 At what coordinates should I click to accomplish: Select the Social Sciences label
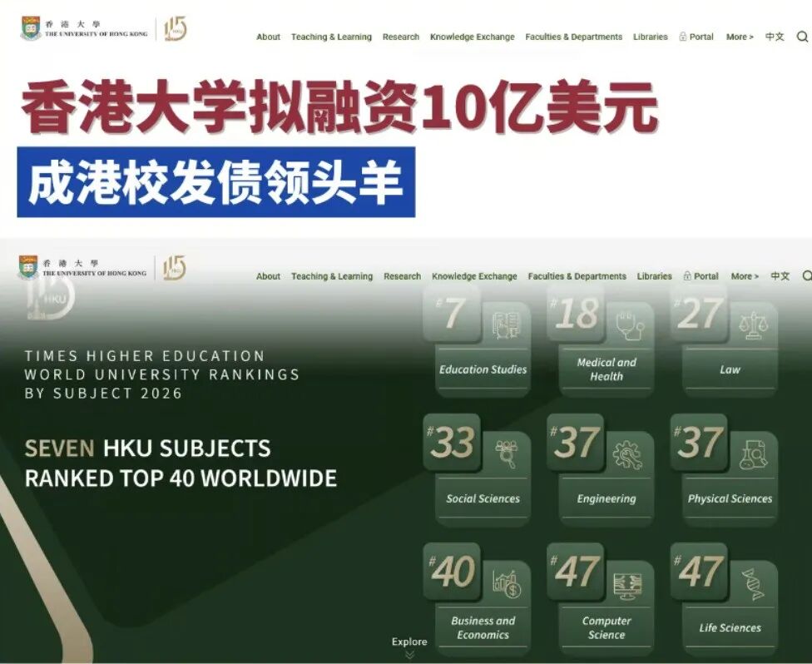(483, 498)
